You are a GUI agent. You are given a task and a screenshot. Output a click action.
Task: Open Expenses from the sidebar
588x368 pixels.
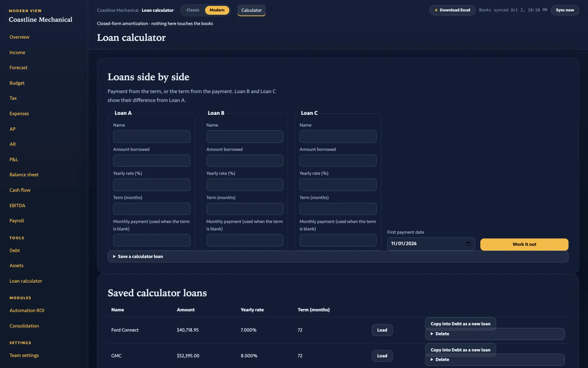[19, 114]
